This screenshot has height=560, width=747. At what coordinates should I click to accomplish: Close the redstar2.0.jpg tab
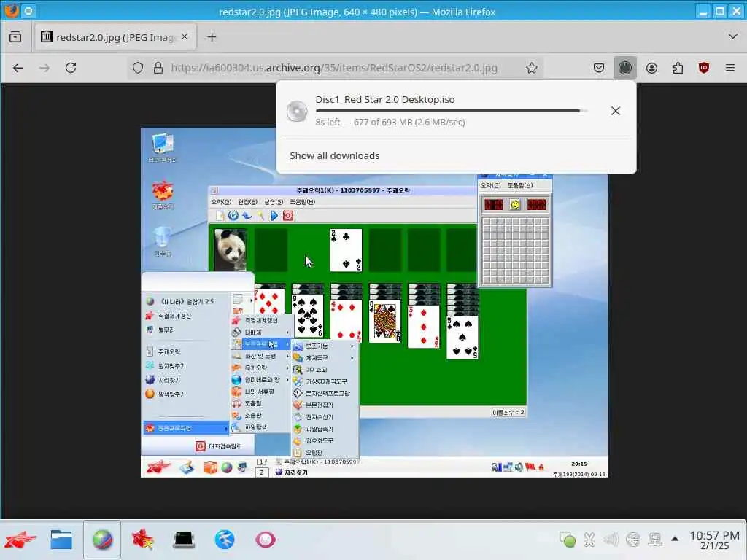(x=185, y=36)
